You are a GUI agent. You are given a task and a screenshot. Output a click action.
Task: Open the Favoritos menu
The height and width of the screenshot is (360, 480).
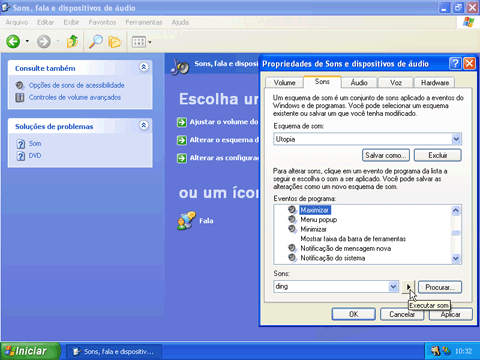[x=102, y=22]
